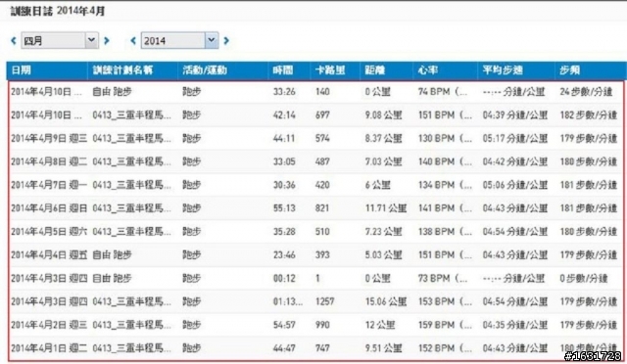This screenshot has width=627, height=364.
Task: Sort by 卡路里 column header
Action: click(x=330, y=70)
